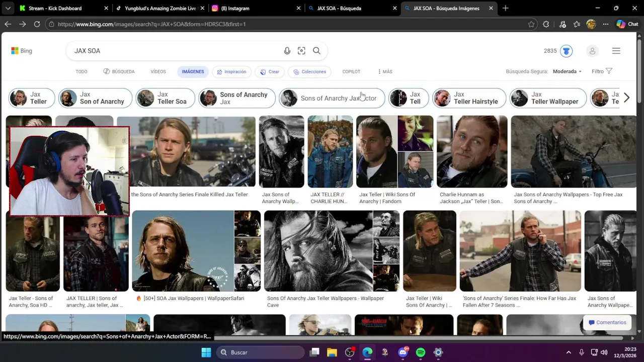Select Jax Teller Hairstyle chip
The width and height of the screenshot is (644, 362).
coord(469,98)
